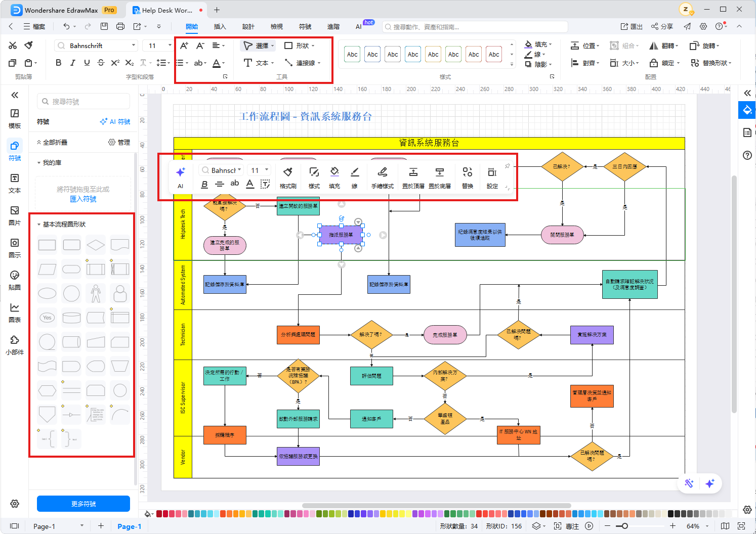This screenshot has width=756, height=534.
Task: Open 圖示 icons panel in the left sidebar
Action: click(x=15, y=248)
